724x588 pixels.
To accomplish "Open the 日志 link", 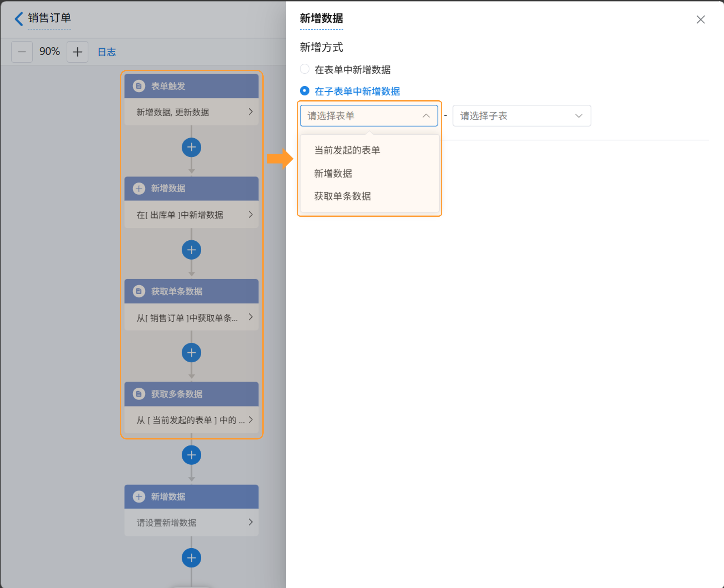I will tap(106, 52).
